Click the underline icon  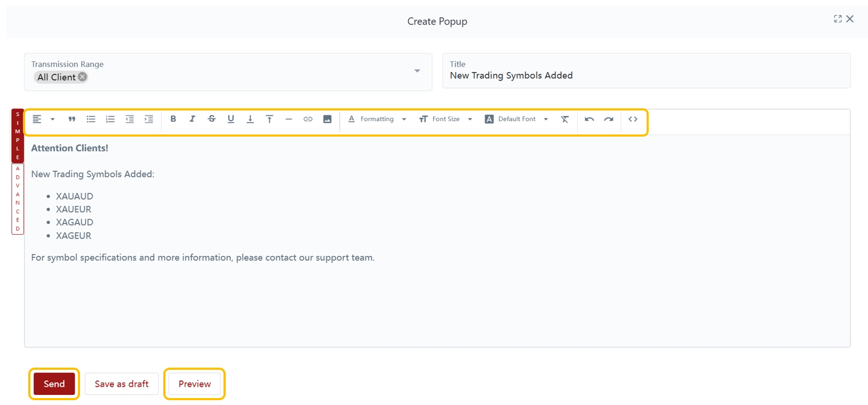coord(231,119)
